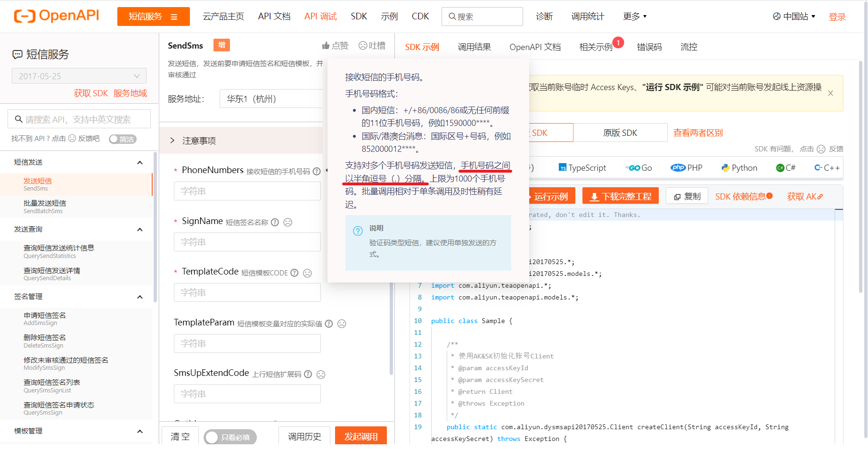This screenshot has width=868, height=449.
Task: Click the help icon next to SignName
Action: tap(275, 222)
